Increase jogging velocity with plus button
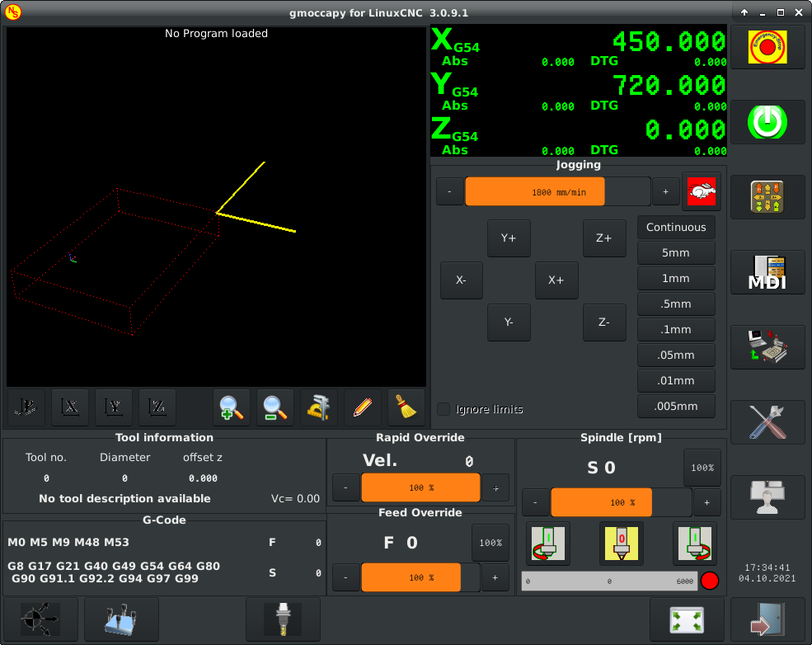This screenshot has width=812, height=645. (666, 191)
